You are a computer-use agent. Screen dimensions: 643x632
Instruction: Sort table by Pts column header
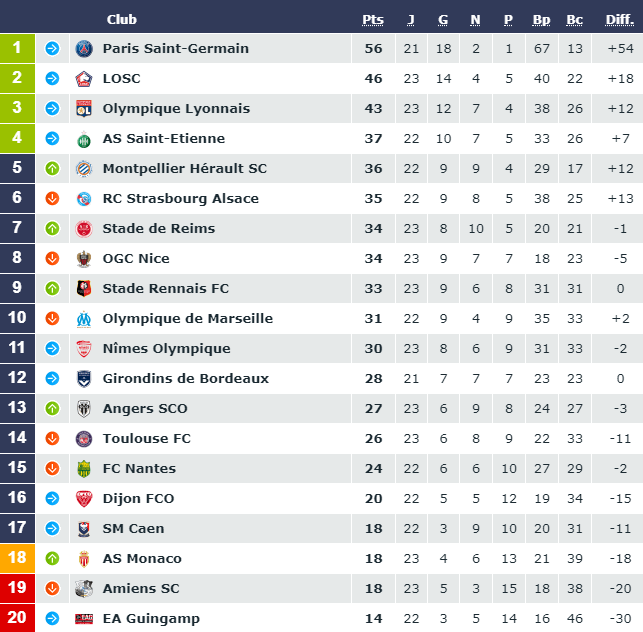click(x=373, y=20)
